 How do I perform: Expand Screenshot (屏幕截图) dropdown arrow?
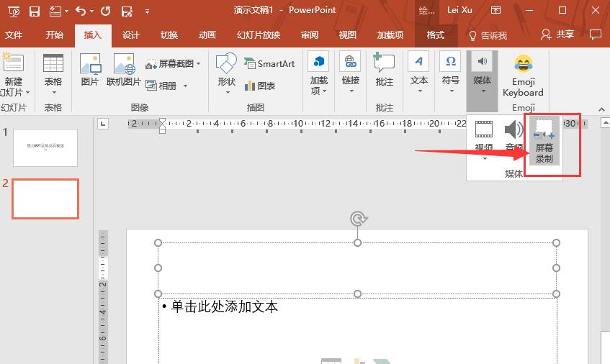[198, 63]
